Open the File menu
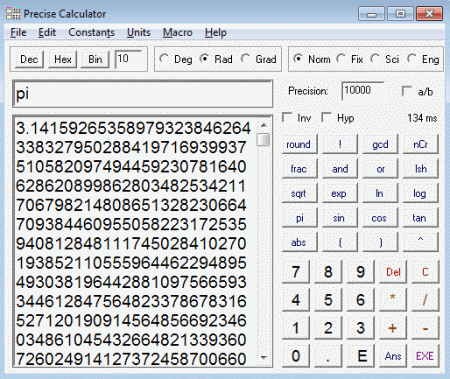 pyautogui.click(x=18, y=33)
